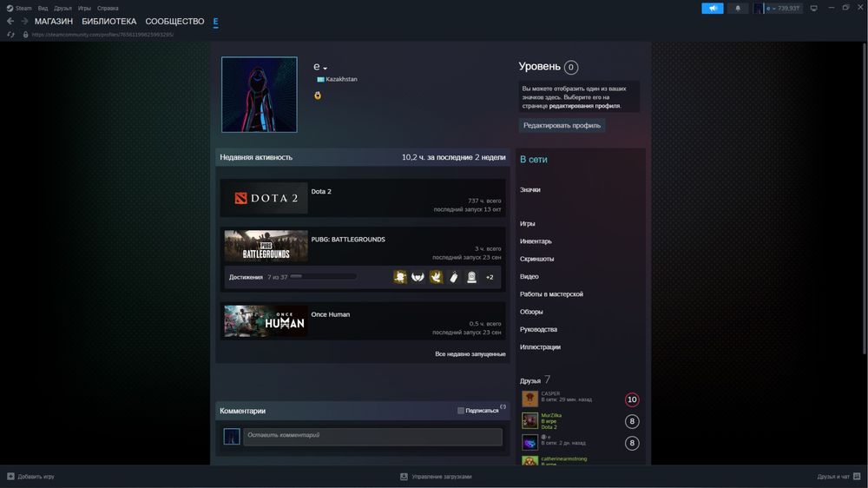The height and width of the screenshot is (488, 868).
Task: Check the Подписаться checkbox
Action: point(461,411)
